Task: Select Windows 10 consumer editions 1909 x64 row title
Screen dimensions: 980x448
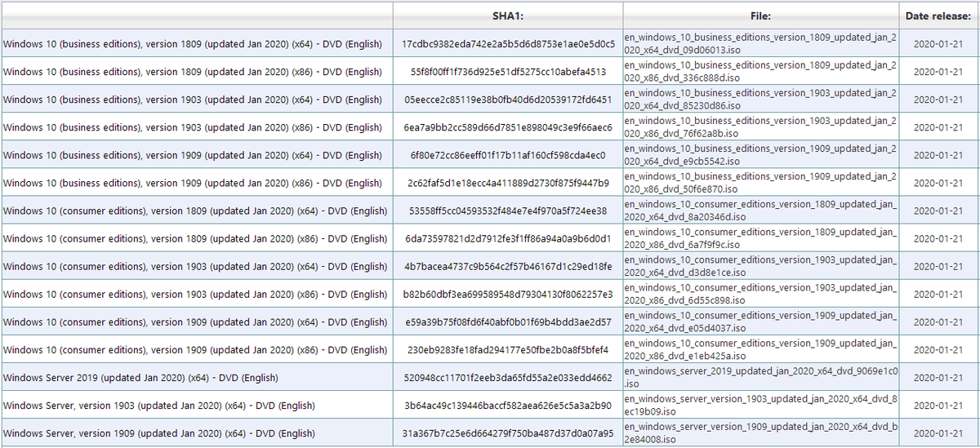Action: tap(195, 322)
